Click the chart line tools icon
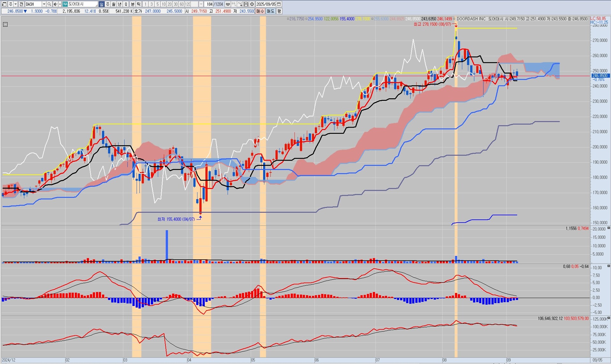The height and width of the screenshot is (364, 611). [240, 4]
